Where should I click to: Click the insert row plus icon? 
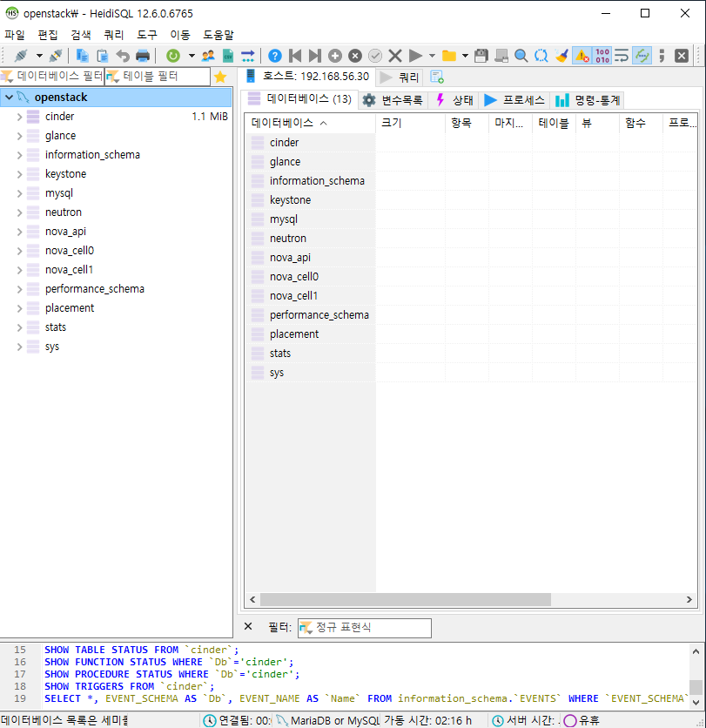pyautogui.click(x=334, y=56)
